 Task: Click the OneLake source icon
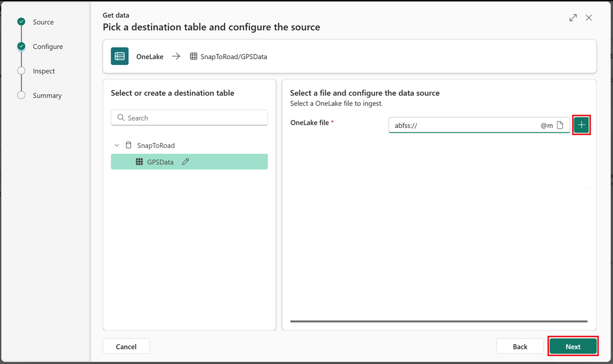point(120,56)
